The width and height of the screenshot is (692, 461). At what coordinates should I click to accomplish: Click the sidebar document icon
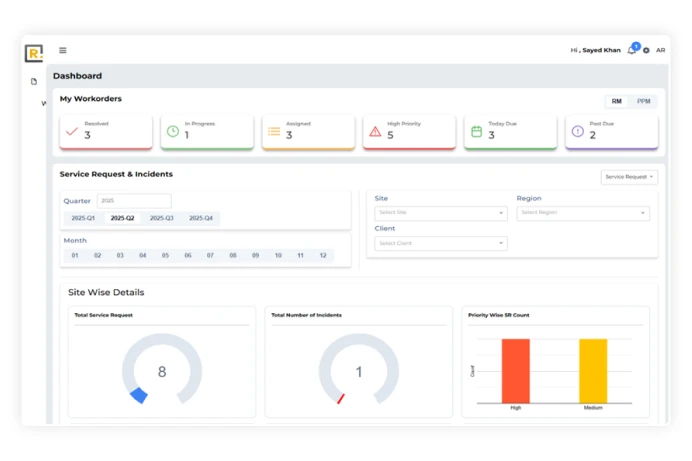(34, 82)
